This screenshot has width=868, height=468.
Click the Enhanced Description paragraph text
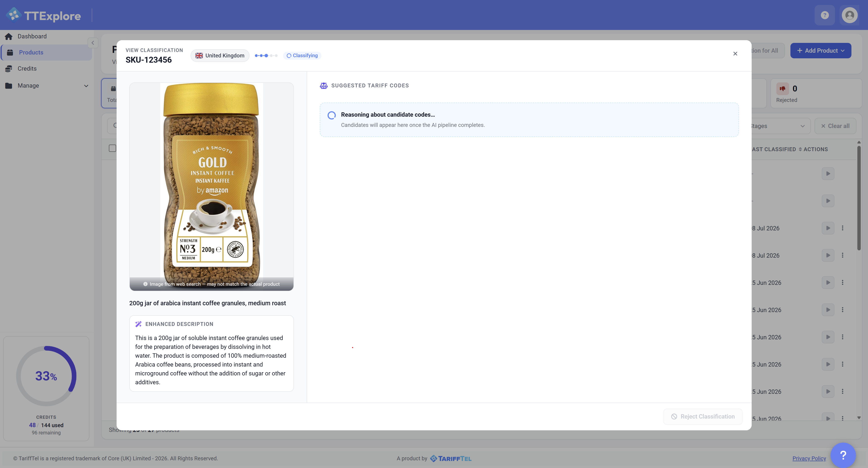(x=211, y=360)
